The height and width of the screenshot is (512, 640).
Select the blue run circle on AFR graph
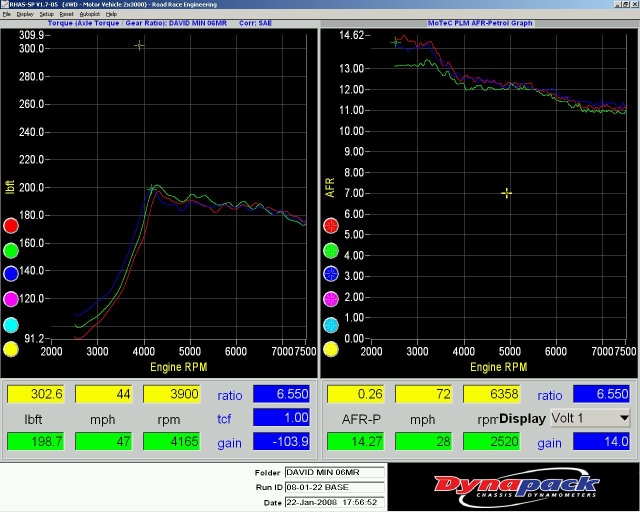pos(331,275)
